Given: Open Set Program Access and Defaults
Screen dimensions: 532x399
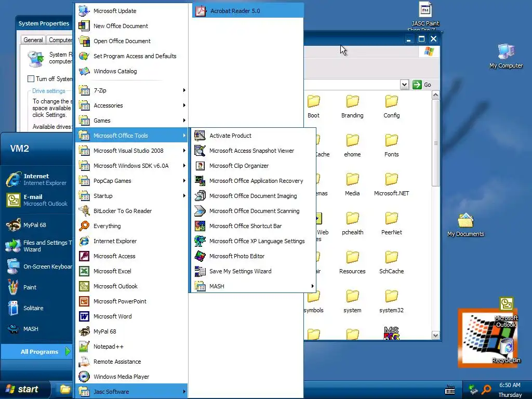Looking at the screenshot, I should click(131, 56).
